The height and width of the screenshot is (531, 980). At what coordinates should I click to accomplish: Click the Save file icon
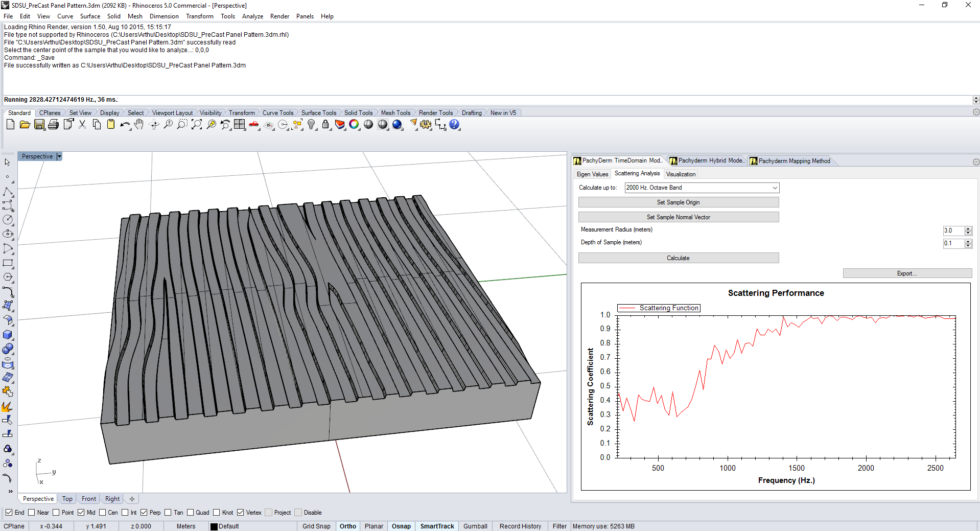pyautogui.click(x=39, y=125)
